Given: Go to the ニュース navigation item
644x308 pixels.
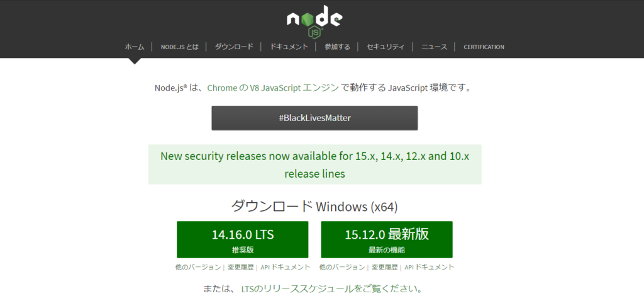Looking at the screenshot, I should [x=434, y=47].
